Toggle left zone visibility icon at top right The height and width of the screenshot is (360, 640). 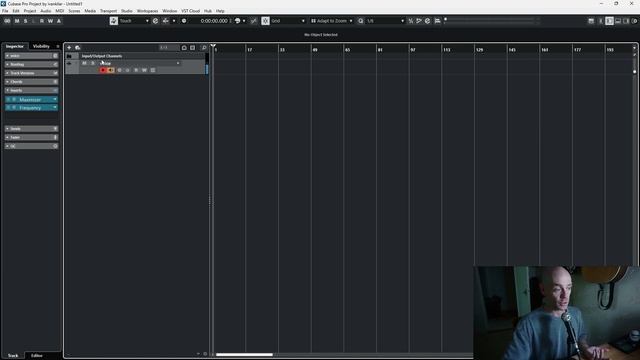click(x=609, y=21)
